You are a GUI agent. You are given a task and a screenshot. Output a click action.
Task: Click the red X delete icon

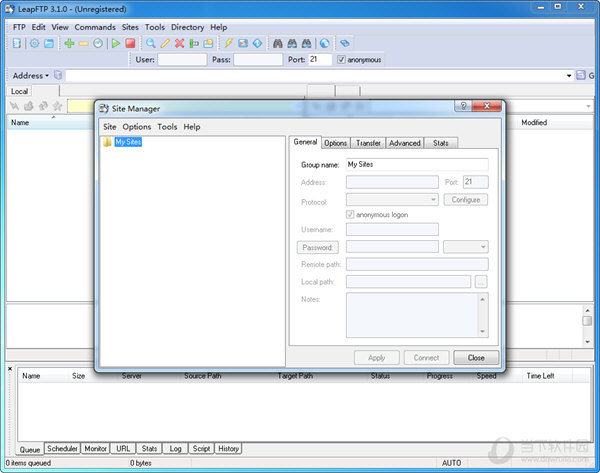click(179, 43)
